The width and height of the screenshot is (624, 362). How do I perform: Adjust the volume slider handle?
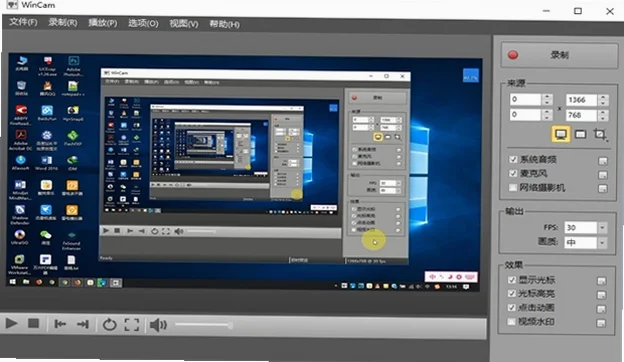230,325
